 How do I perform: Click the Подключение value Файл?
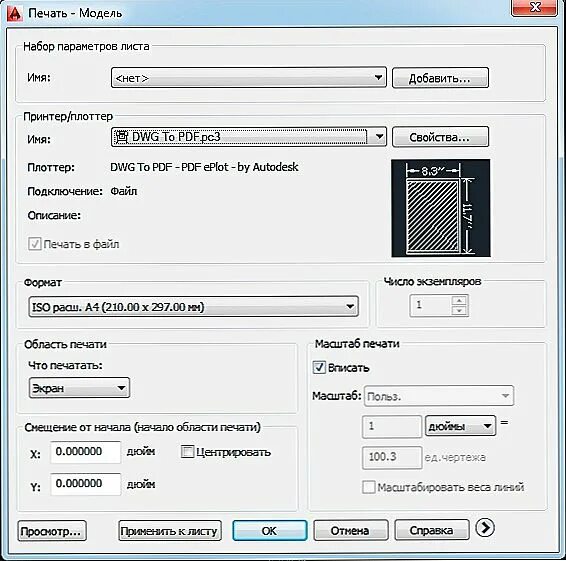point(123,191)
